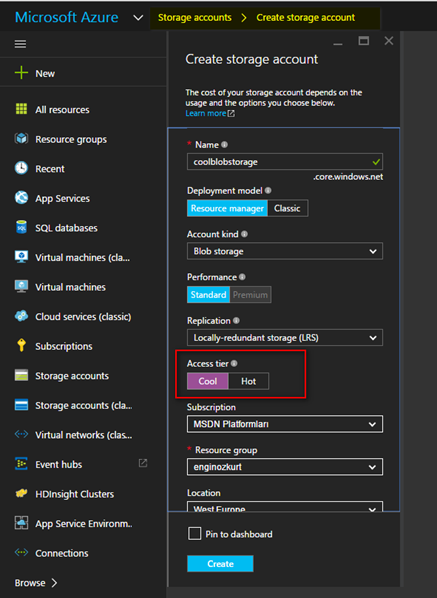Open the hamburger menu in sidebar

click(20, 44)
